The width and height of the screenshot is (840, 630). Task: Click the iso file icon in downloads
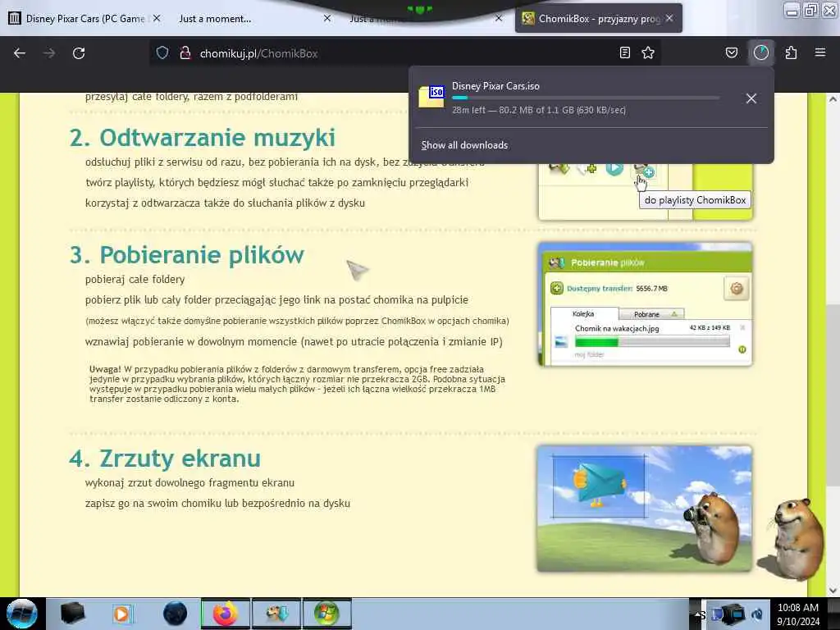(x=431, y=97)
